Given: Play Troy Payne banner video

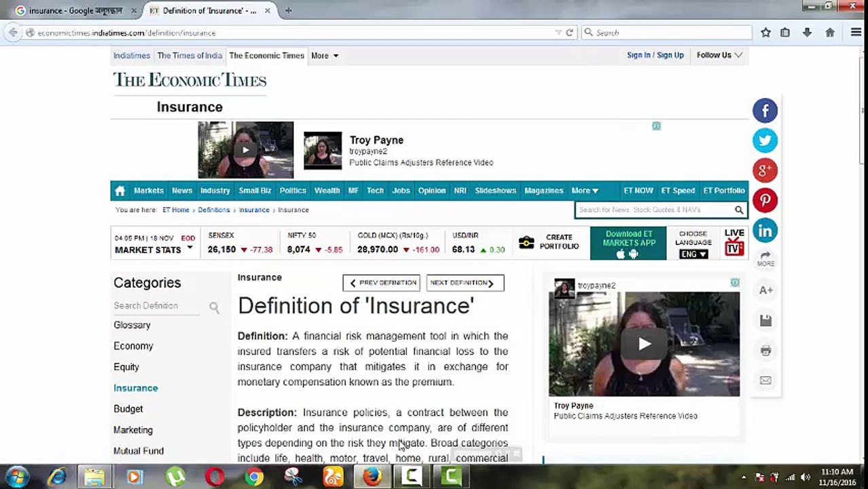Looking at the screenshot, I should point(246,150).
